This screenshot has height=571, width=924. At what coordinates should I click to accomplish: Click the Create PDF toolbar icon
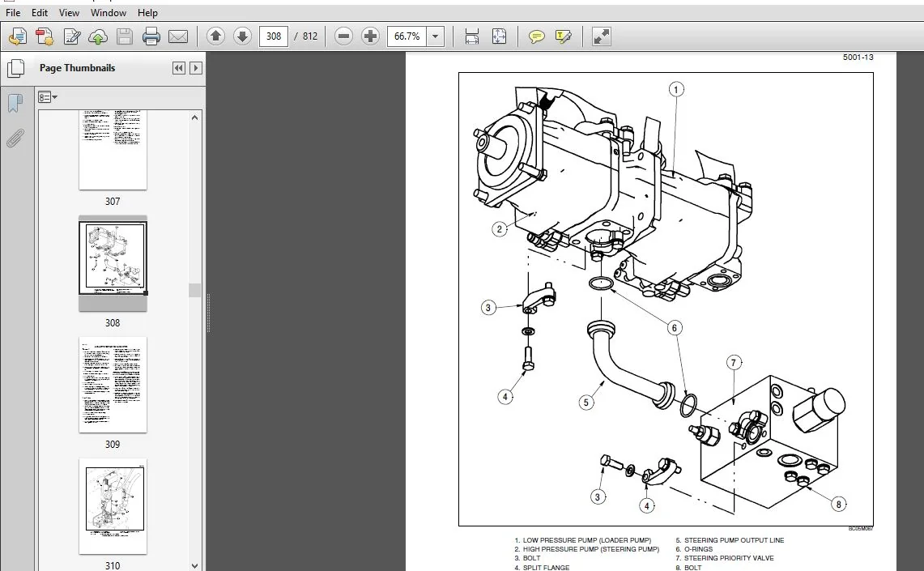coord(18,36)
